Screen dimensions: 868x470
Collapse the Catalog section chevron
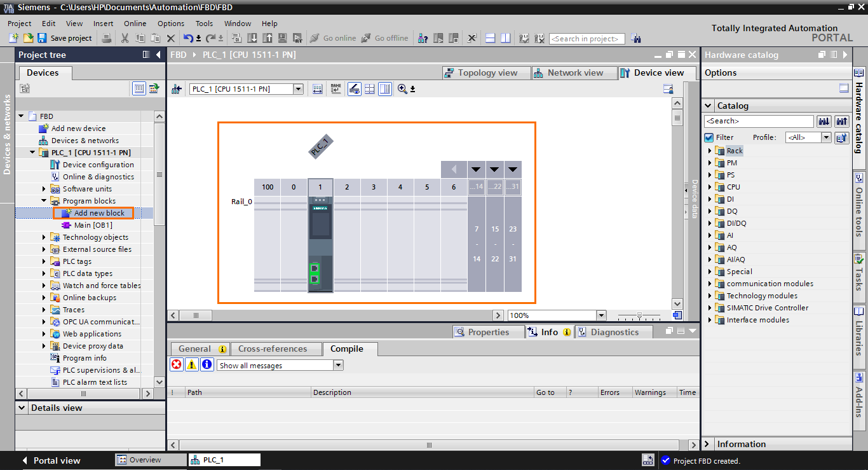pos(709,106)
